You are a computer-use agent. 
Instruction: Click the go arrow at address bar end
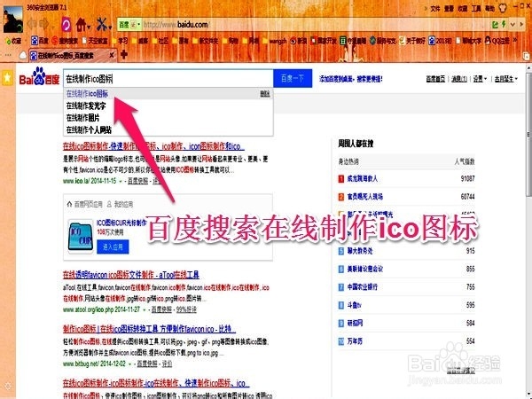click(521, 25)
